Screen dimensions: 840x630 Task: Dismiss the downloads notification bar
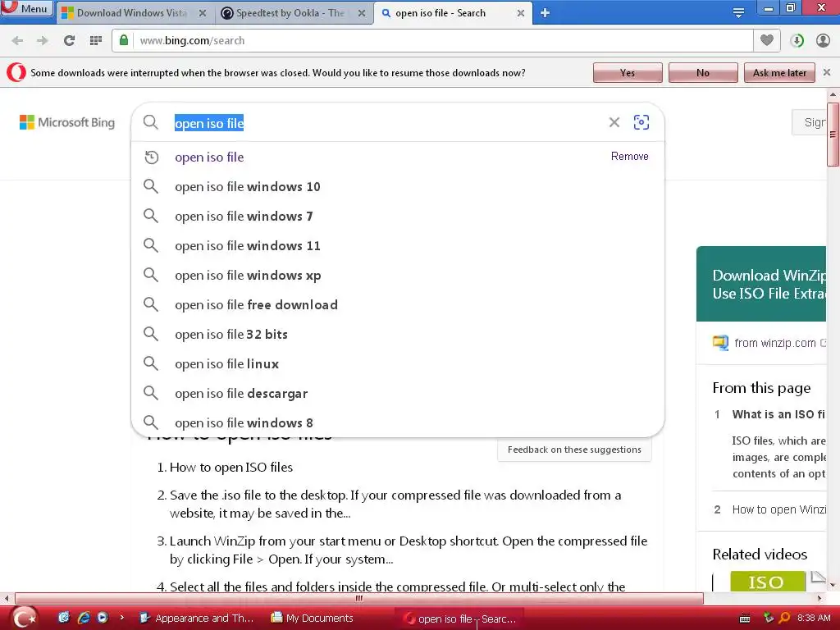coord(827,72)
